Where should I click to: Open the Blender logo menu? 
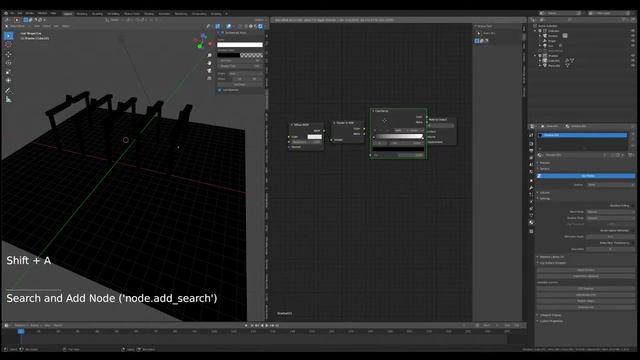point(6,13)
